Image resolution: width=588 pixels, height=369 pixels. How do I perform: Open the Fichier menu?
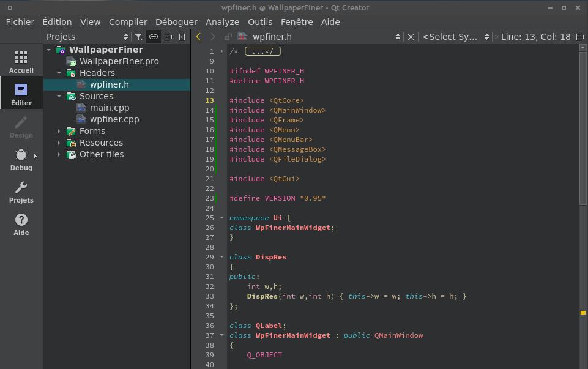tap(20, 22)
